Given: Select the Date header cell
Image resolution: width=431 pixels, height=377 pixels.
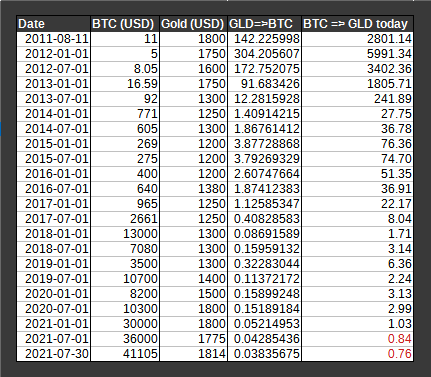Looking at the screenshot, I should click(53, 24).
